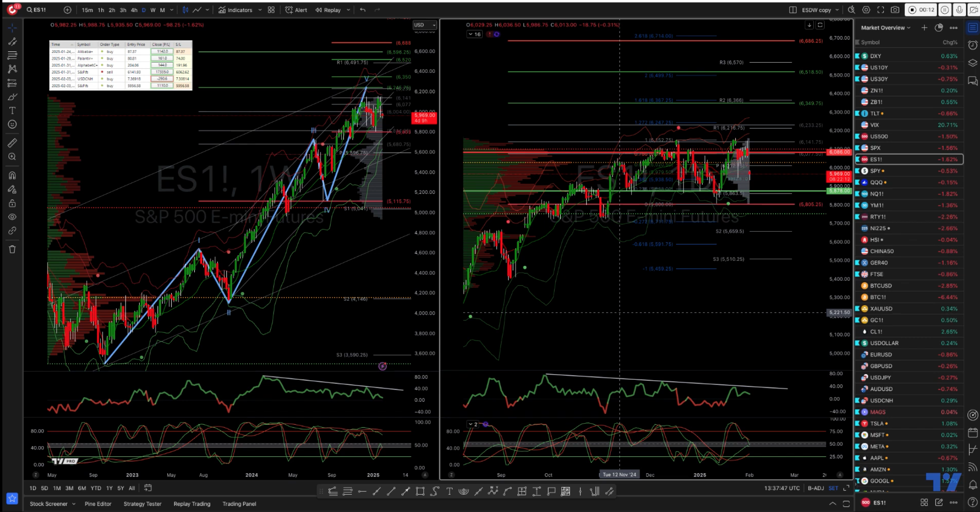Open the emoji icons tool

click(x=13, y=124)
